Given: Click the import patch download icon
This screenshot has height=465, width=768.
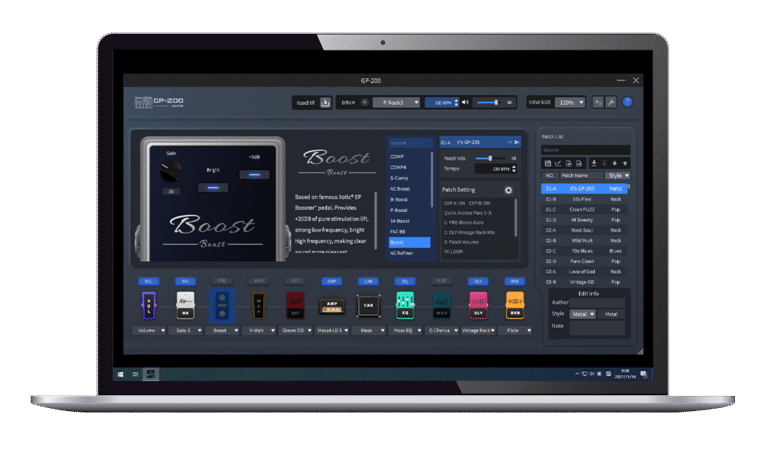Looking at the screenshot, I should click(594, 163).
